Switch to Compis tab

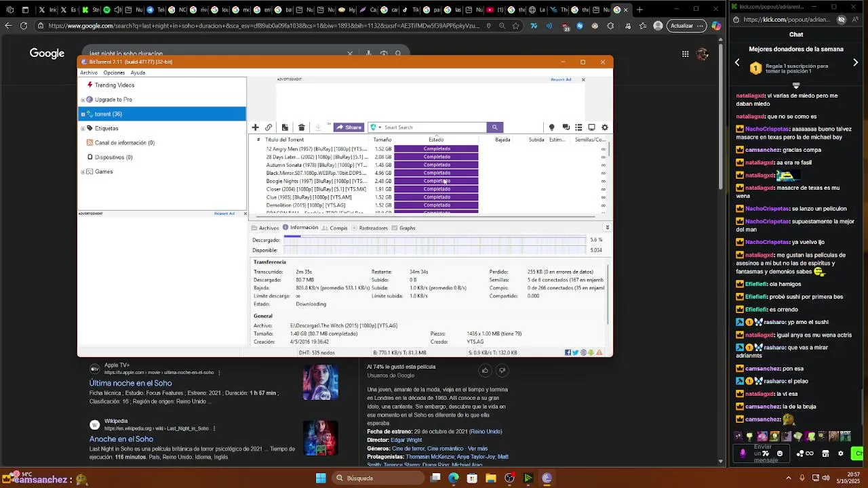tap(335, 228)
